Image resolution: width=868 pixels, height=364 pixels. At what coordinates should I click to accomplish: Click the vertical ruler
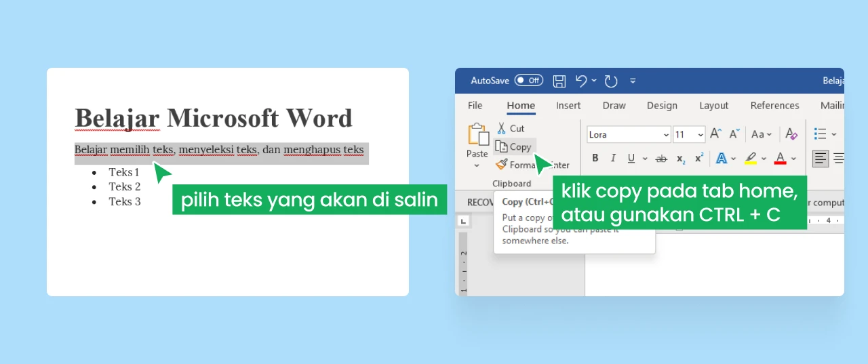(463, 264)
